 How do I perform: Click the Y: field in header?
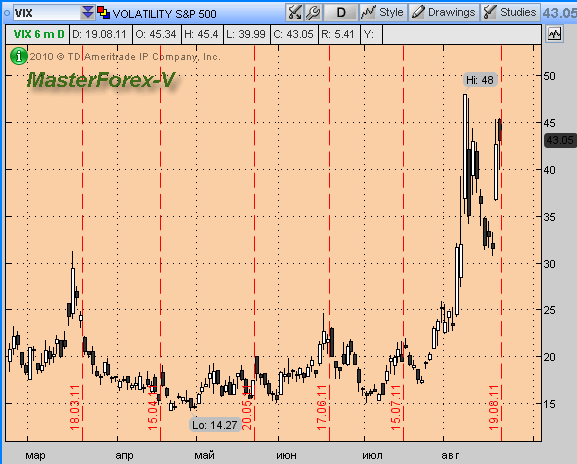coord(371,35)
